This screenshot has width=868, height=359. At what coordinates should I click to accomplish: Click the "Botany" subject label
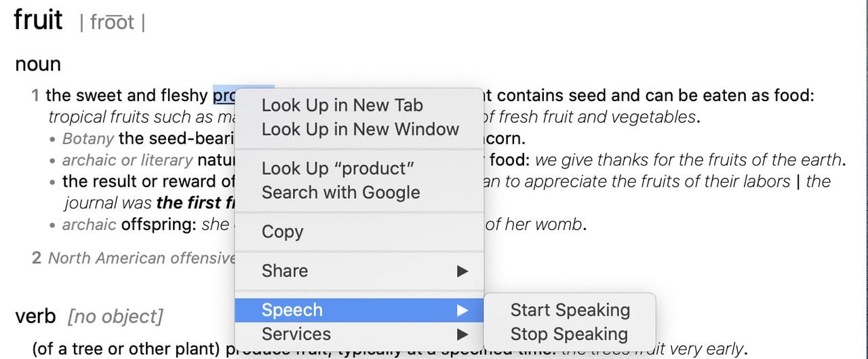click(87, 139)
